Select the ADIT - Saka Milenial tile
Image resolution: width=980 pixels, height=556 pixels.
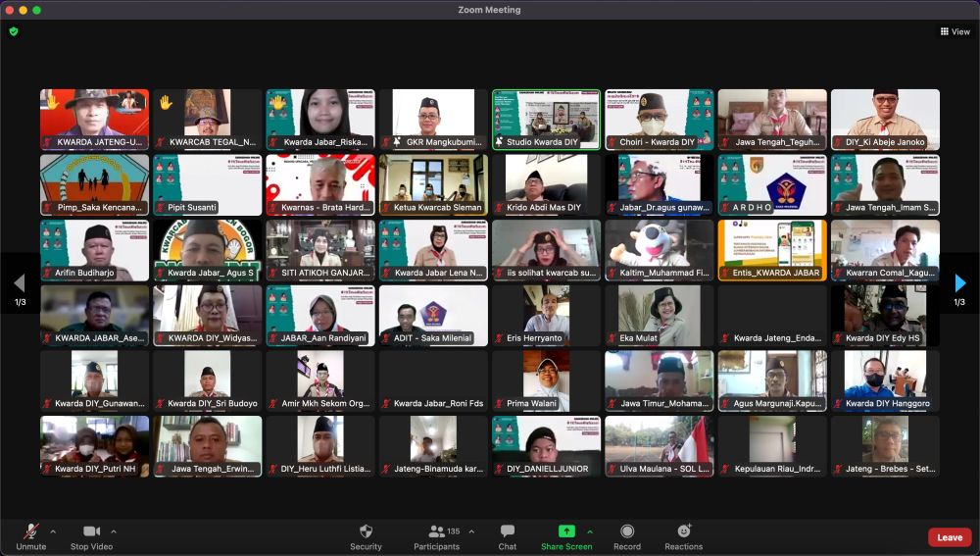point(433,315)
